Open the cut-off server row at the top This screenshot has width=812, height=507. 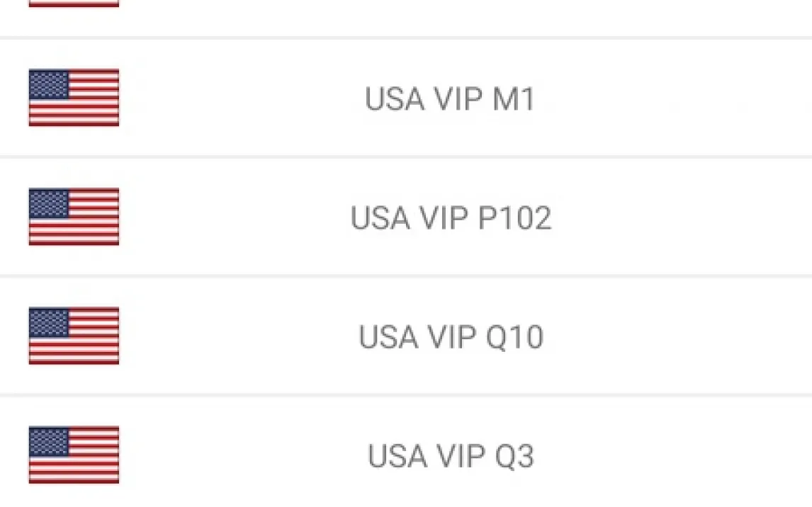pos(406,18)
